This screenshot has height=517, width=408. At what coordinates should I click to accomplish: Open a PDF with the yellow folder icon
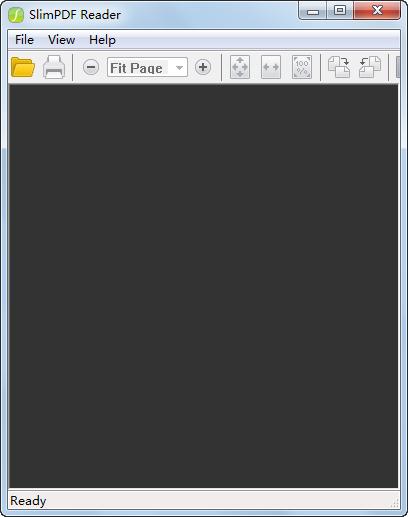tap(23, 67)
